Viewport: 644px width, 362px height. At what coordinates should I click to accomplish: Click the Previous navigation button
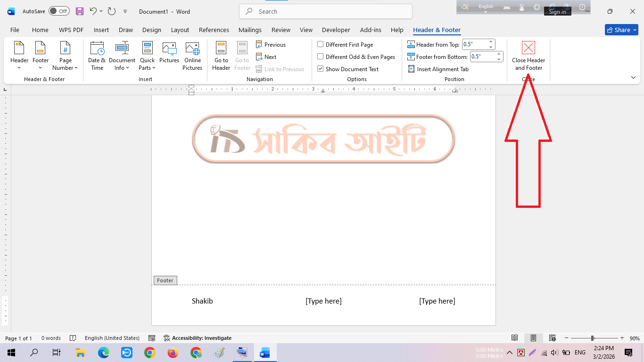tap(271, 45)
